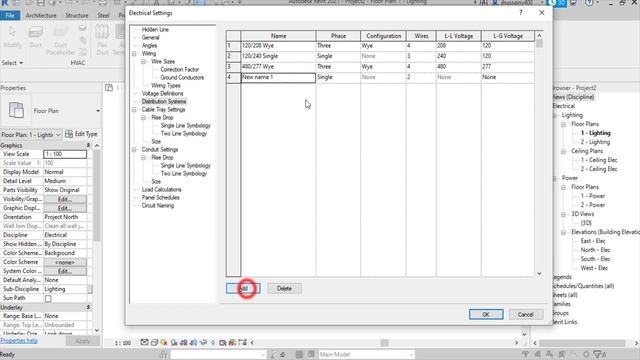The width and height of the screenshot is (640, 360).
Task: Click the worksets icon in status bar
Action: 164,354
